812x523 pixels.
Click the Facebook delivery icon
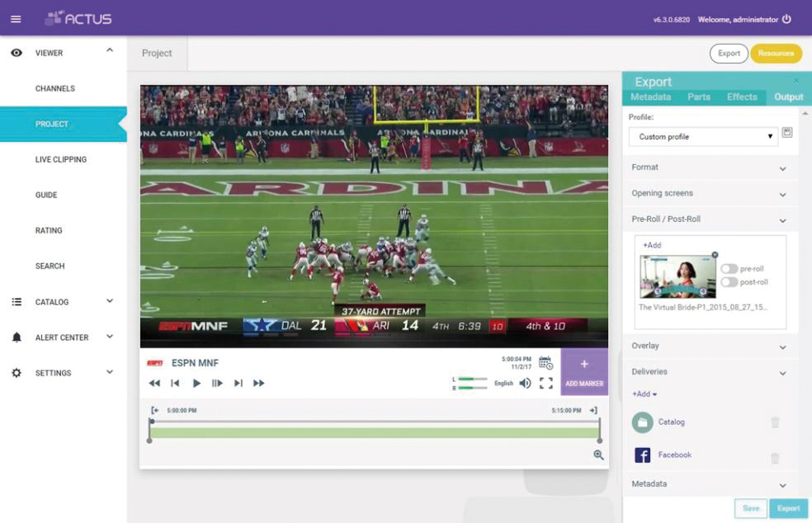[643, 455]
